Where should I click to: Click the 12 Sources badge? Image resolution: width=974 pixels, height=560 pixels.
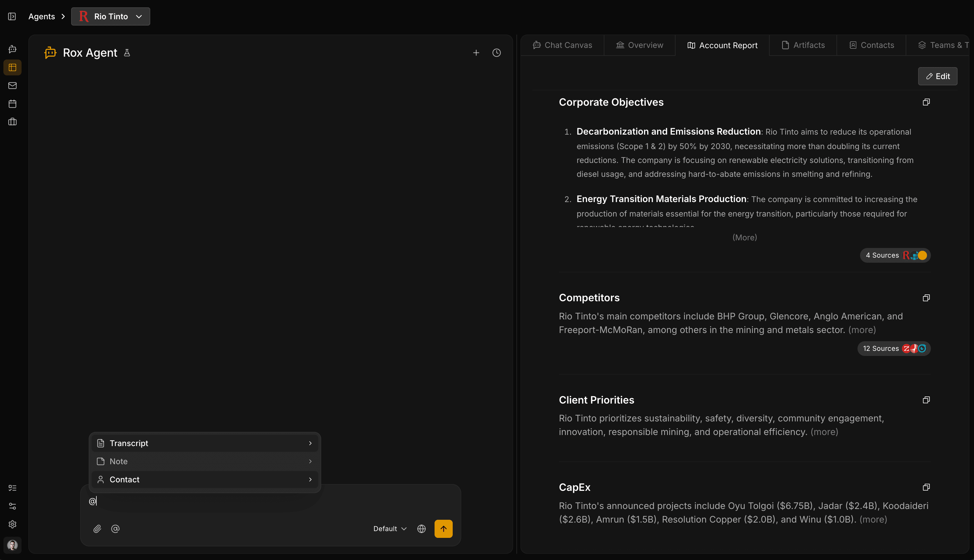tap(893, 349)
